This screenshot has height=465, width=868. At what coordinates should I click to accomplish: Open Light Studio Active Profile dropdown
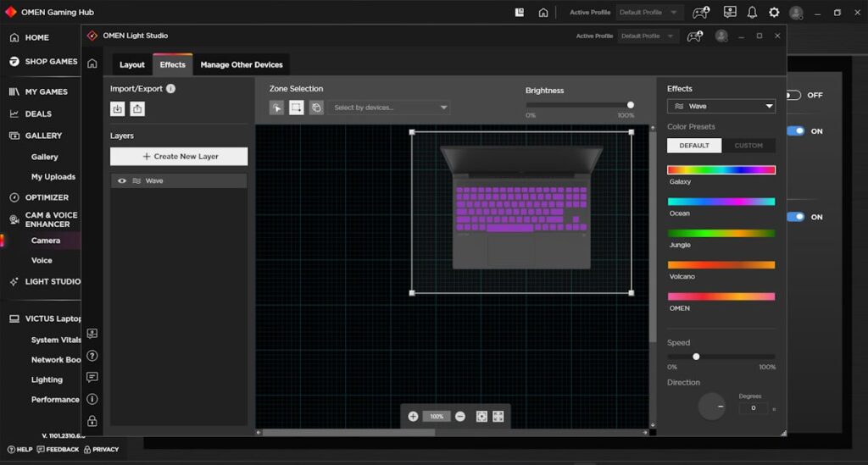[x=647, y=36]
